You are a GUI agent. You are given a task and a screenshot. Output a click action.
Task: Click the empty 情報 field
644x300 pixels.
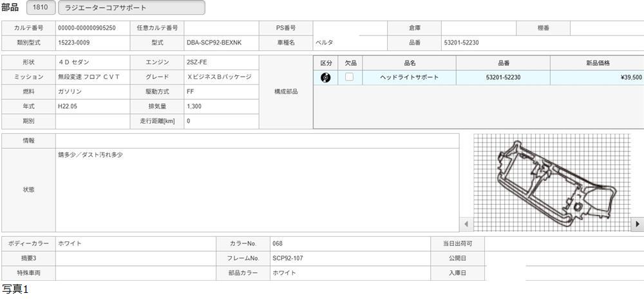[x=257, y=140]
